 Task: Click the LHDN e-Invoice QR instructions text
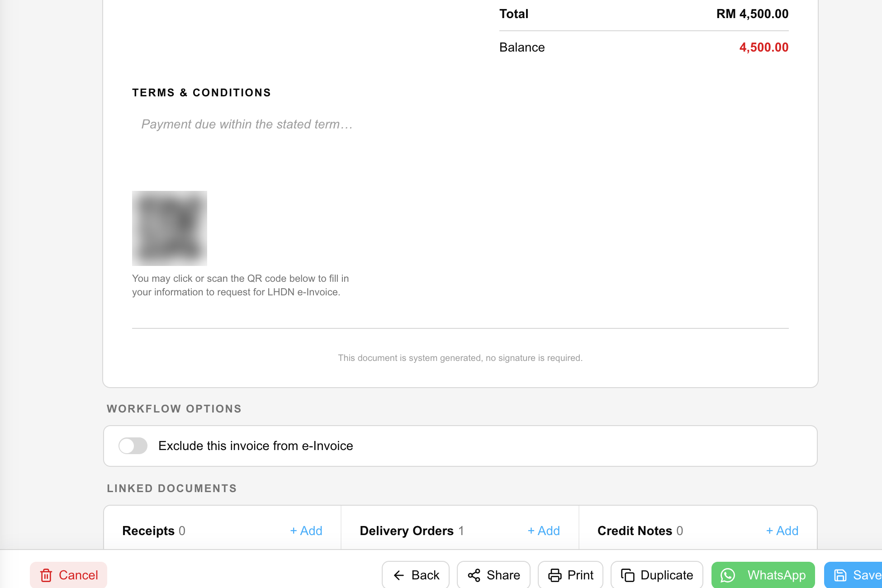click(240, 285)
